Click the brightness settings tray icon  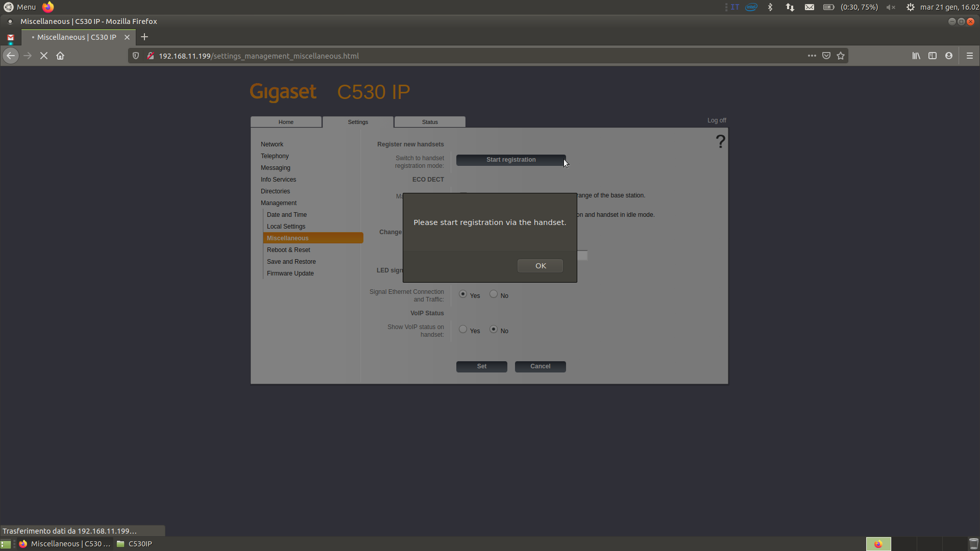click(x=910, y=7)
